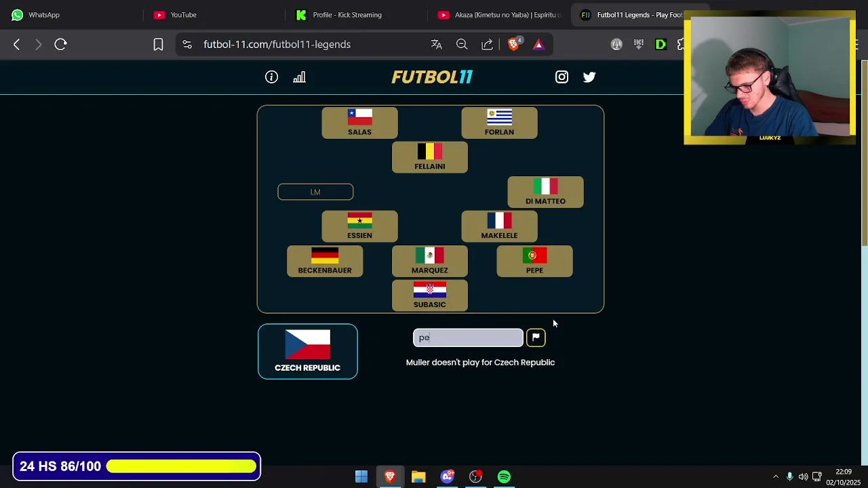The height and width of the screenshot is (488, 868).
Task: Open Brave browser on the taskbar
Action: [390, 476]
